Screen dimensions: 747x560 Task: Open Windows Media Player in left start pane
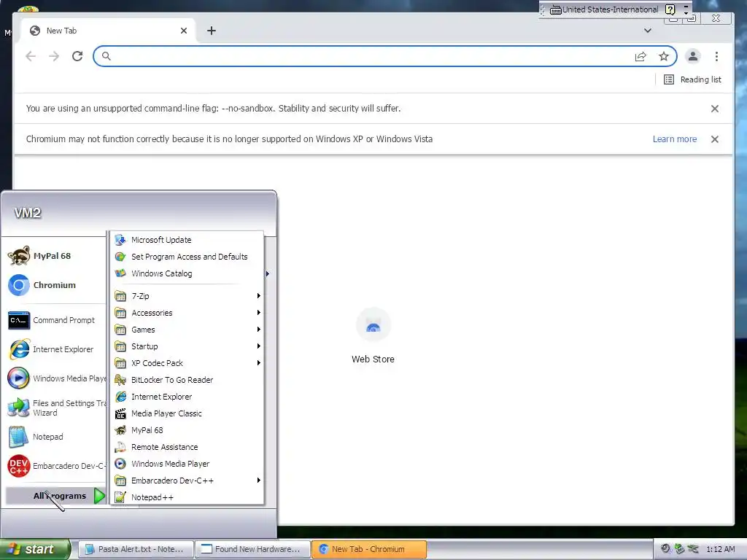55,378
